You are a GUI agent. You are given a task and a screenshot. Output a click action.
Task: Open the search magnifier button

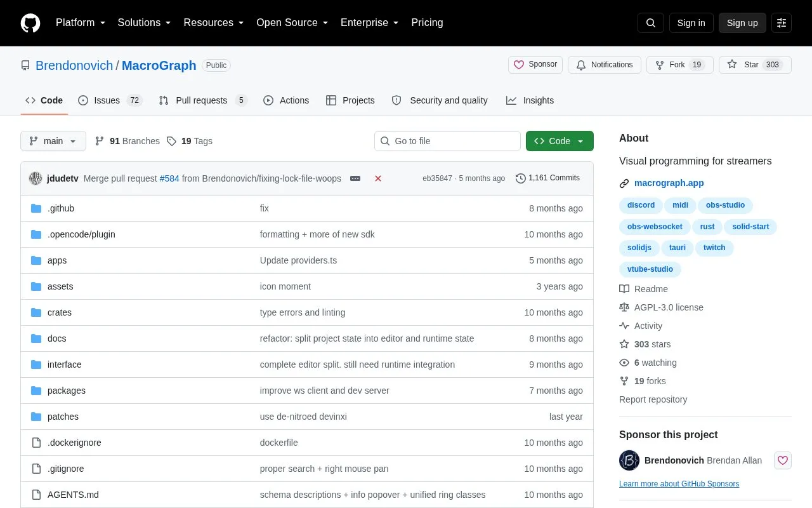[x=651, y=23]
